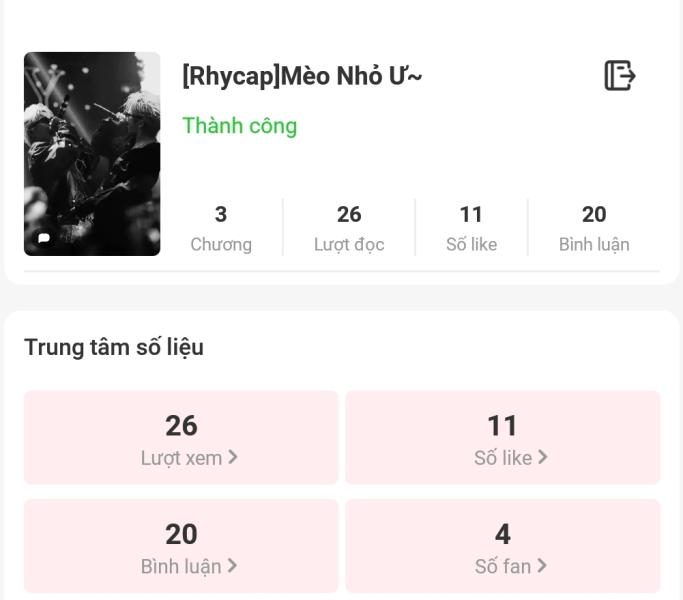Open the 26 Lượt đọc stat
The image size is (683, 600).
pos(349,228)
